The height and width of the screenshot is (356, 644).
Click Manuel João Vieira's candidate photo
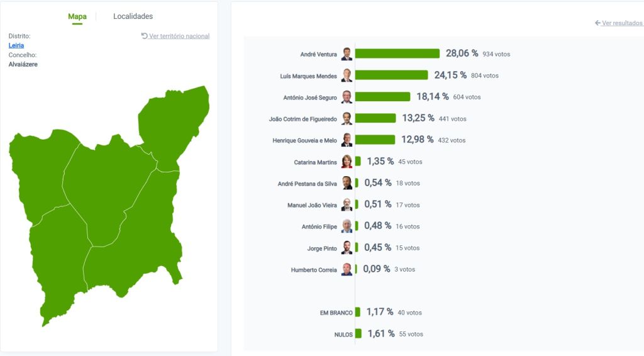click(x=347, y=204)
